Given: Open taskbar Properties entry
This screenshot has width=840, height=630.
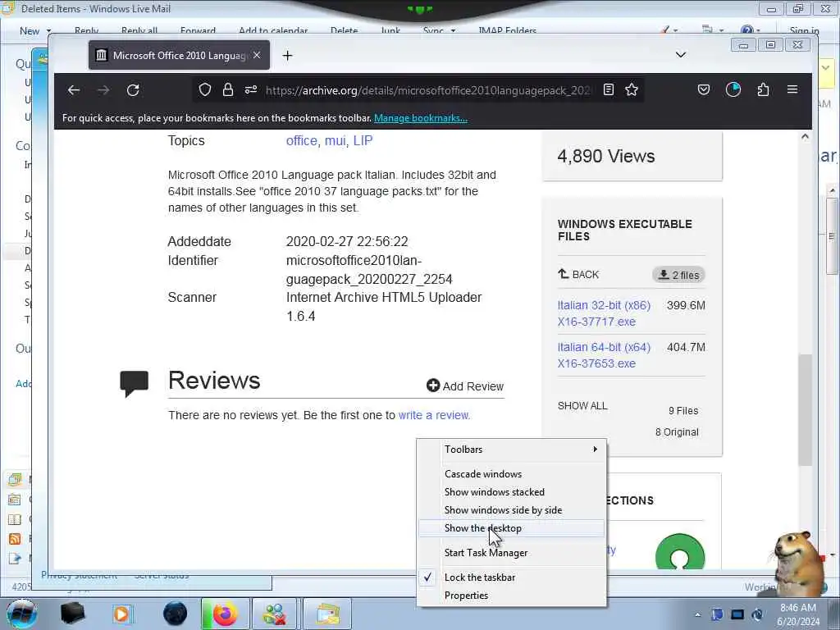Looking at the screenshot, I should point(512,596).
